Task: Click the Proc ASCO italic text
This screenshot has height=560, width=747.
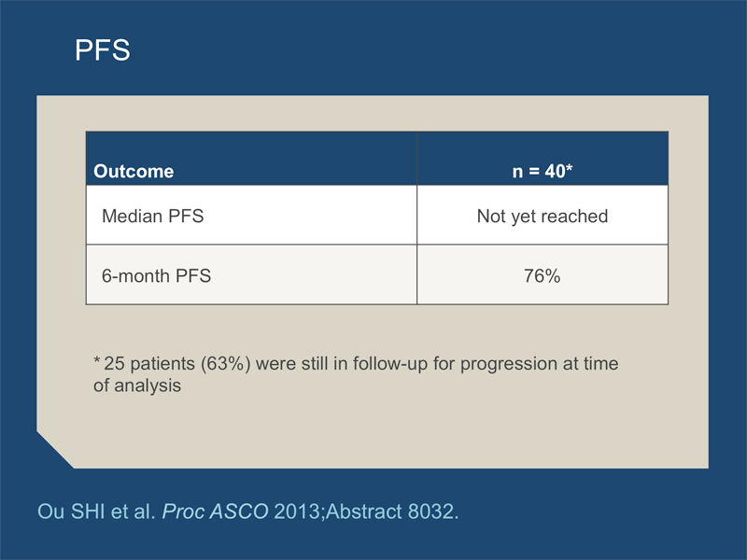Action: 216,511
